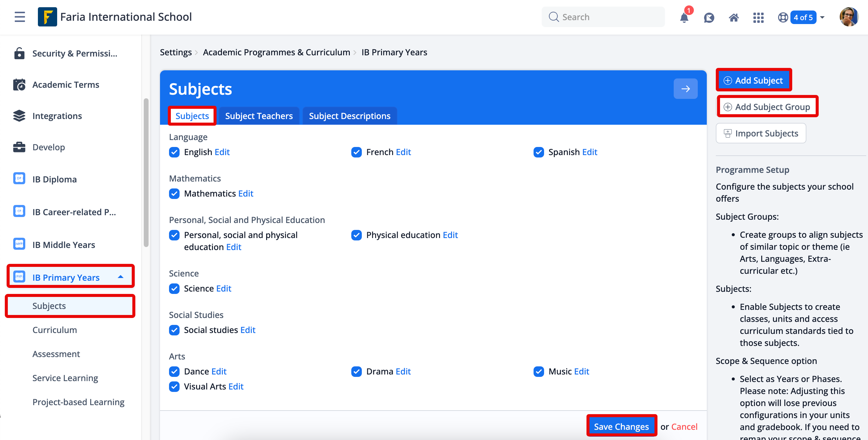Click Edit next to Spanish
This screenshot has height=440, width=868.
590,152
